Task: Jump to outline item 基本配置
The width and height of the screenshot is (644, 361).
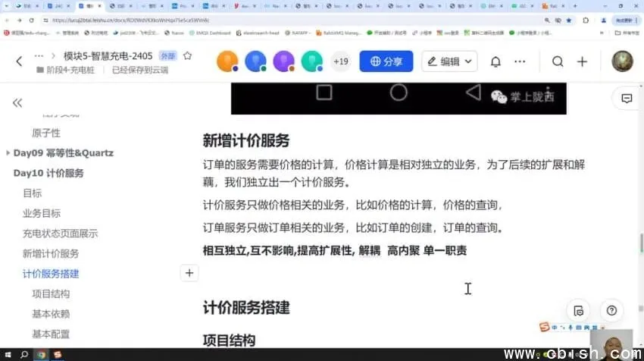Action: pyautogui.click(x=51, y=334)
